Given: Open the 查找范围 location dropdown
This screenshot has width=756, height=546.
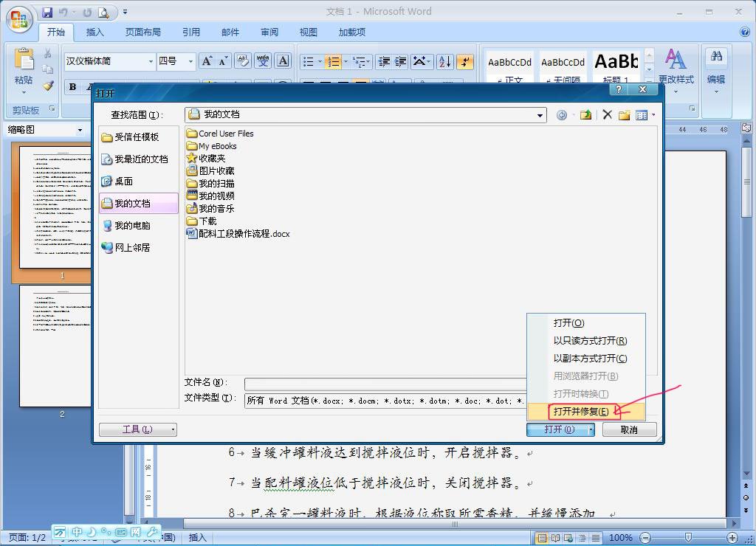Looking at the screenshot, I should [x=541, y=115].
